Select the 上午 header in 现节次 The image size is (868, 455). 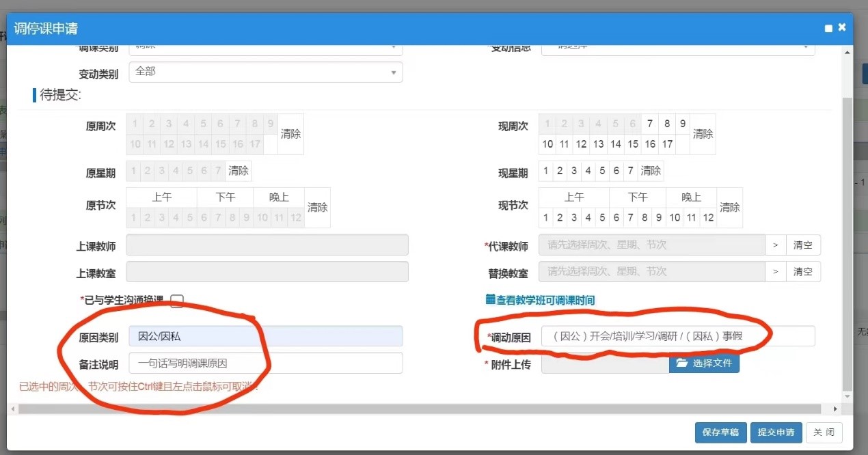click(x=574, y=197)
